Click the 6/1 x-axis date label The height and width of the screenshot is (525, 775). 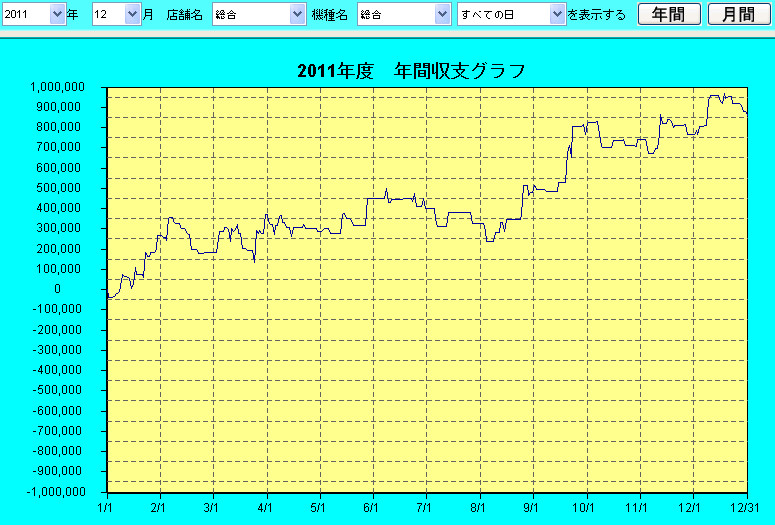371,508
